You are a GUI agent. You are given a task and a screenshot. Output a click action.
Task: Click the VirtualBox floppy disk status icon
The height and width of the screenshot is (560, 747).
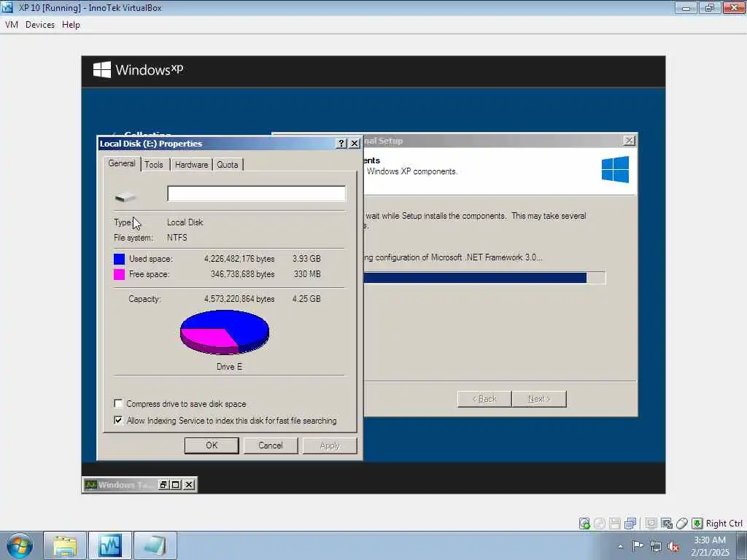(614, 524)
